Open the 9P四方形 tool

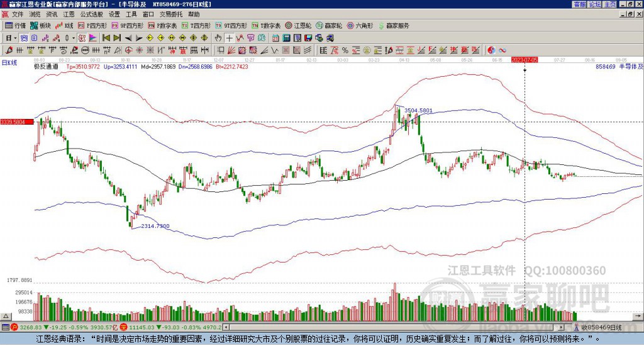pyautogui.click(x=128, y=25)
